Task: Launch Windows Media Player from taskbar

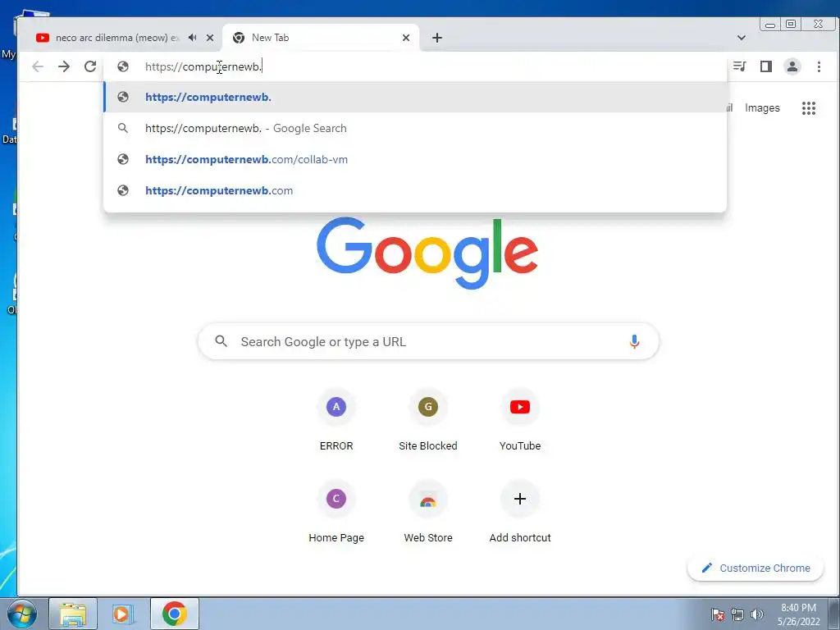Action: click(123, 614)
